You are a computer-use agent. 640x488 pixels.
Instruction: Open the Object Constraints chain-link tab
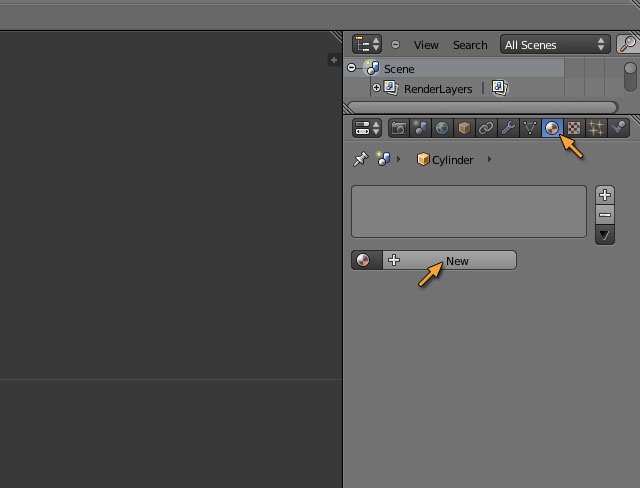coord(486,128)
